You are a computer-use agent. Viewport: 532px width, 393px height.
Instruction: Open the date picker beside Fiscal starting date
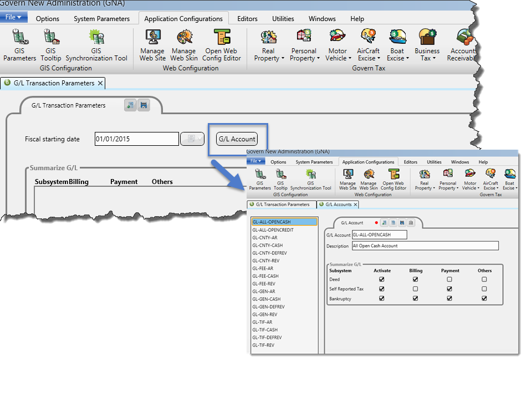coord(192,139)
